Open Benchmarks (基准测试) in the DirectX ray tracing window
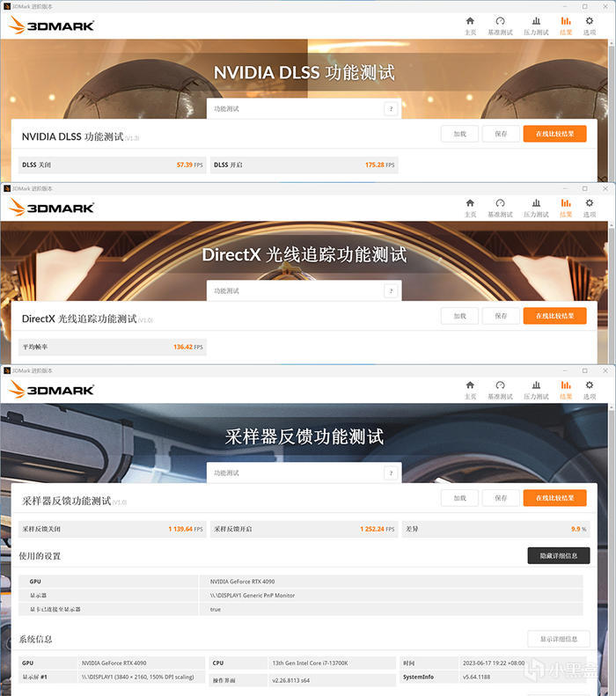Image resolution: width=616 pixels, height=696 pixels. (500, 208)
